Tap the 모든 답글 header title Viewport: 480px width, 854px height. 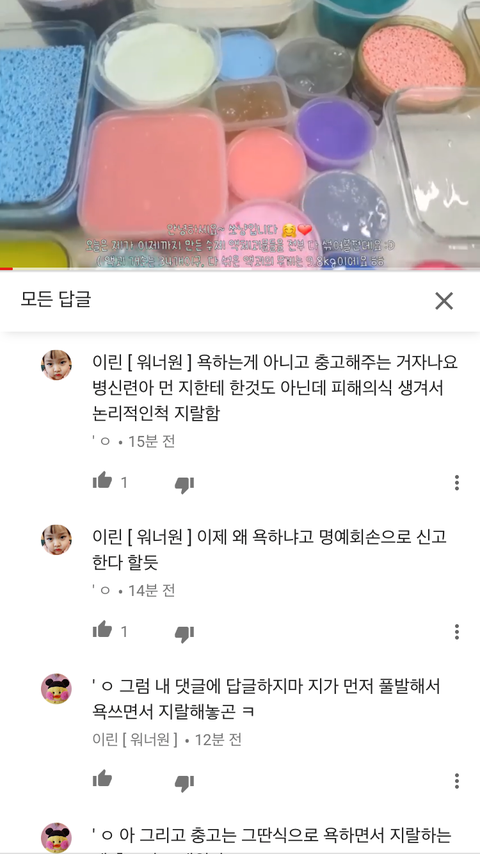click(56, 299)
